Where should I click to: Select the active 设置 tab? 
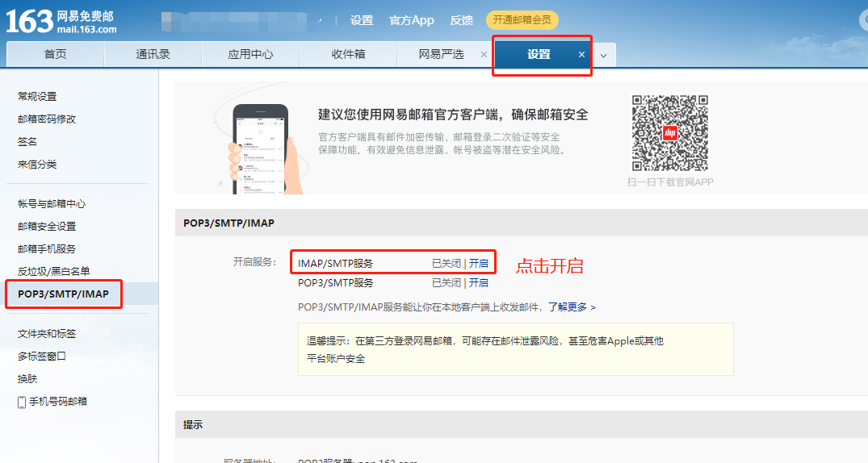click(538, 54)
